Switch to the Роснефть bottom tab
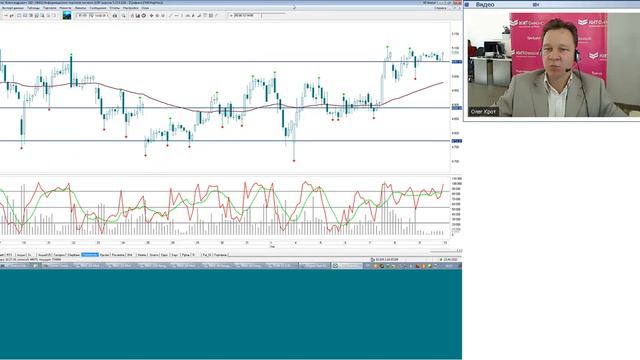 [x=118, y=255]
